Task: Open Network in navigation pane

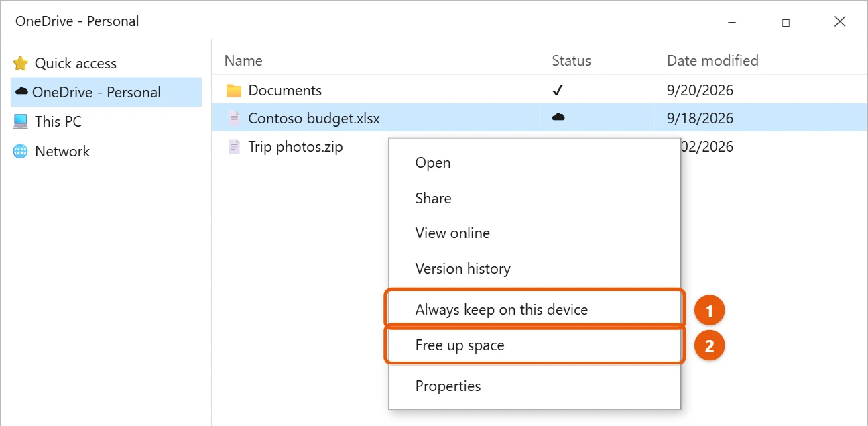Action: click(x=106, y=151)
